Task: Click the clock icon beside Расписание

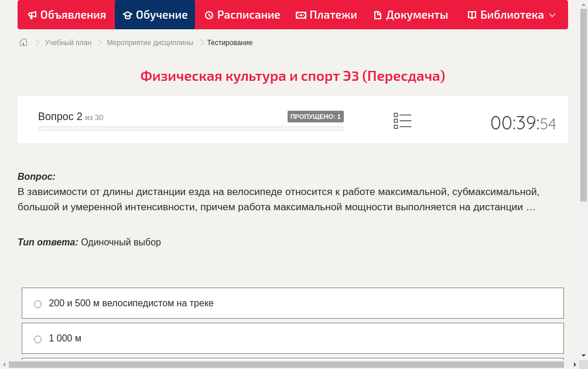Action: 208,15
